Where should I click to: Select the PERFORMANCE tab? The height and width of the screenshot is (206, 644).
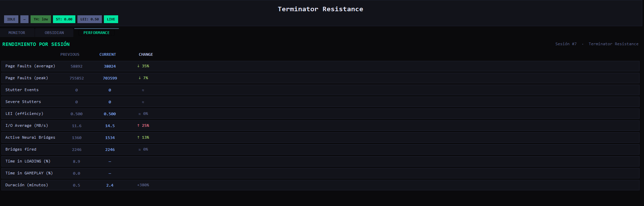(96, 33)
